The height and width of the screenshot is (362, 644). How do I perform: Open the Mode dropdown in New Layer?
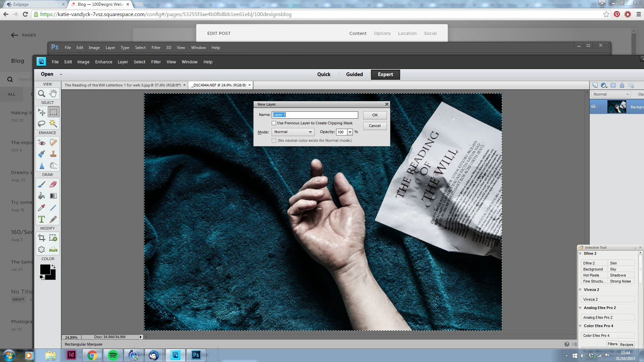[x=293, y=132]
